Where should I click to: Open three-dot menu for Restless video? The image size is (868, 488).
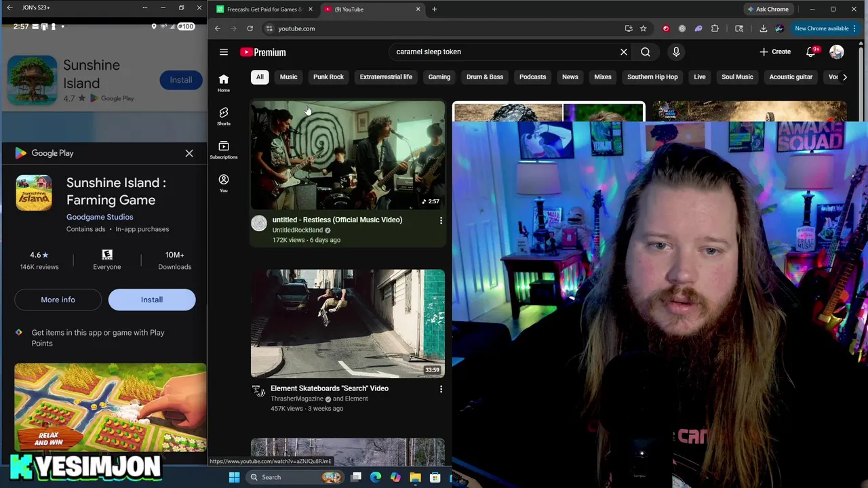coord(441,220)
